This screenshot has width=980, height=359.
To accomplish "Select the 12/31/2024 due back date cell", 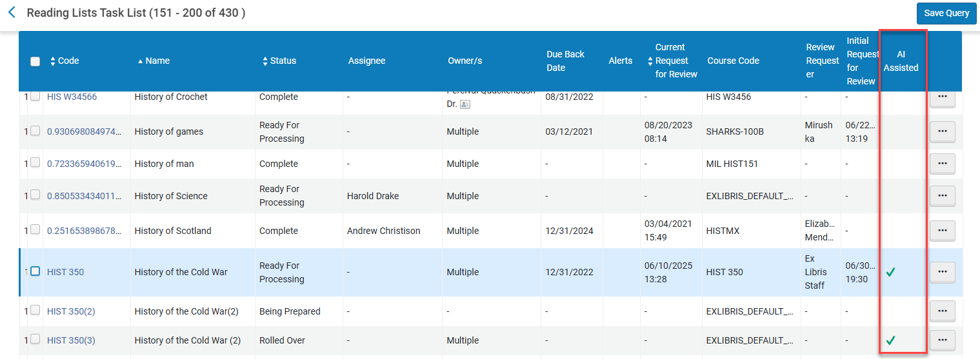I will pos(569,231).
